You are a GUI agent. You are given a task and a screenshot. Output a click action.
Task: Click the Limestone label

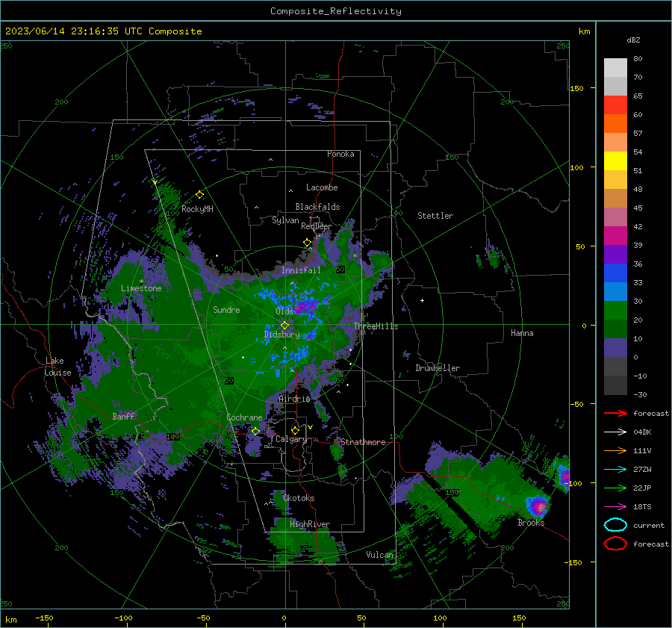[141, 288]
